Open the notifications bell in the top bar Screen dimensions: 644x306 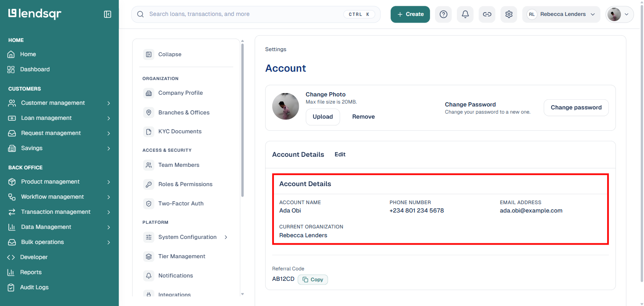coord(465,14)
